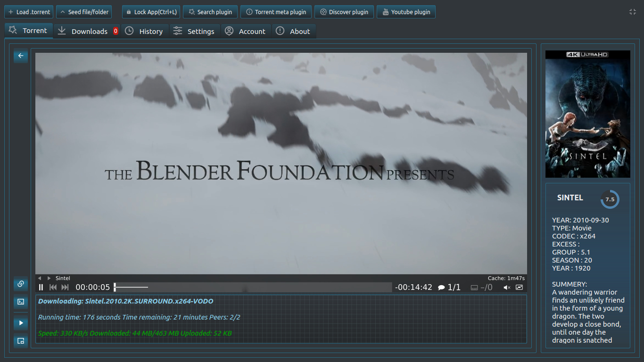Screen dimensions: 644x362
Task: Switch to the Downloads tab
Action: tap(87, 31)
